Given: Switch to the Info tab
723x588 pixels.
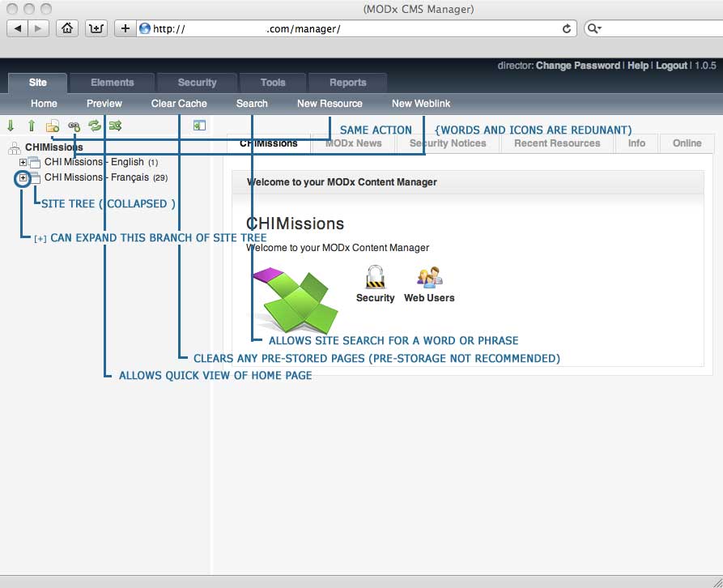Looking at the screenshot, I should pos(636,143).
